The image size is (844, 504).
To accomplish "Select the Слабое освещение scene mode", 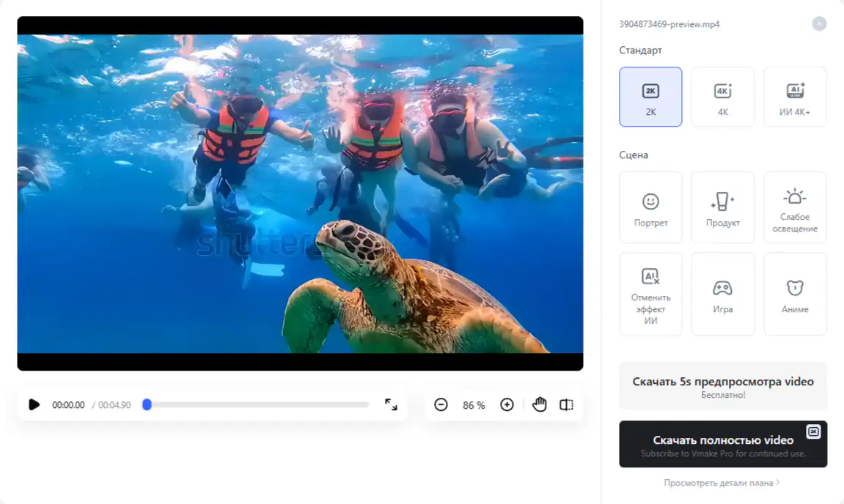I will pos(795,207).
